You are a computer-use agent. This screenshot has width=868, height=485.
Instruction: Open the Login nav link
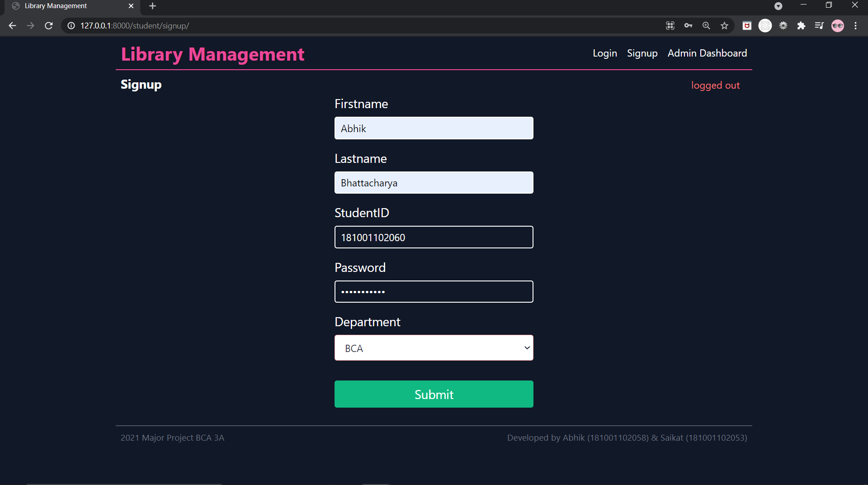coord(605,53)
